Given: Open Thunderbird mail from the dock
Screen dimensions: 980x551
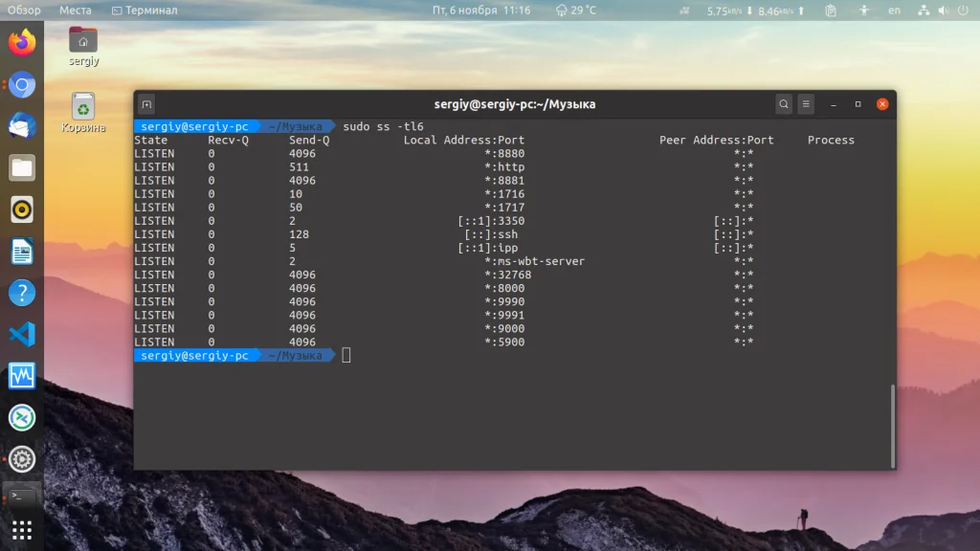Looking at the screenshot, I should (22, 126).
